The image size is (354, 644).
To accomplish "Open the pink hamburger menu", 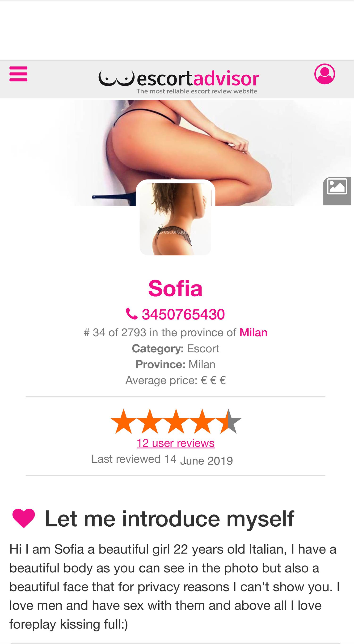I will (18, 74).
